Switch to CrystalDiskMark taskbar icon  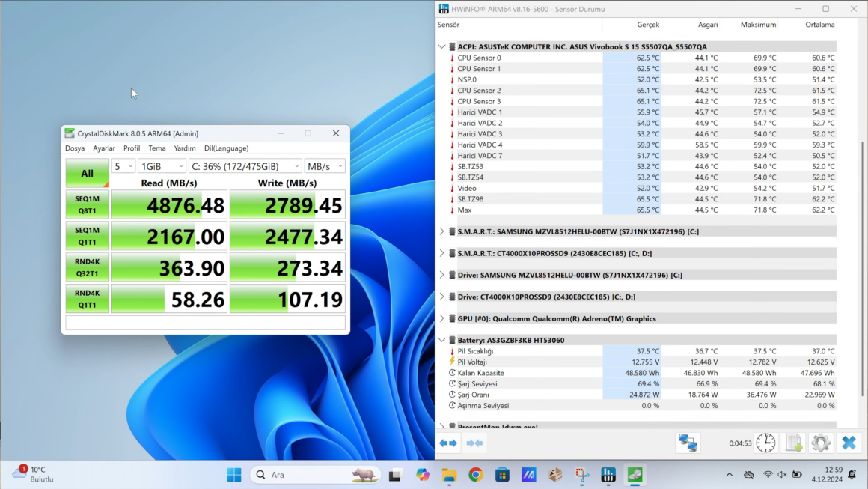click(x=635, y=475)
